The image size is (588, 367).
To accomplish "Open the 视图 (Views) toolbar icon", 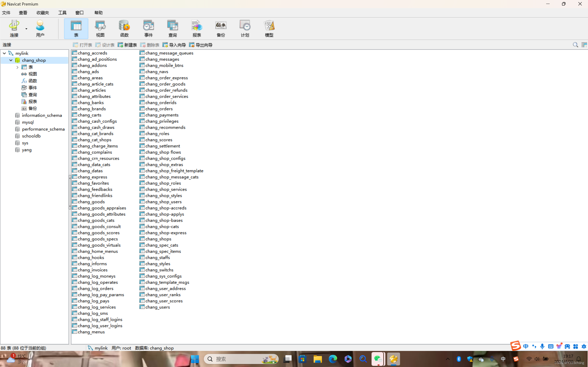I will click(x=100, y=28).
